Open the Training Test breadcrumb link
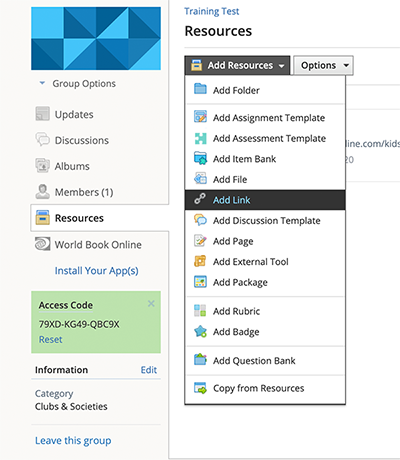The width and height of the screenshot is (400, 460). click(212, 11)
